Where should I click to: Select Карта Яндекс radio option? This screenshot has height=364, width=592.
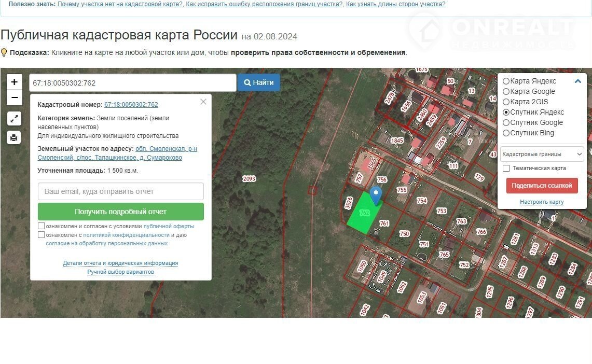pyautogui.click(x=506, y=81)
